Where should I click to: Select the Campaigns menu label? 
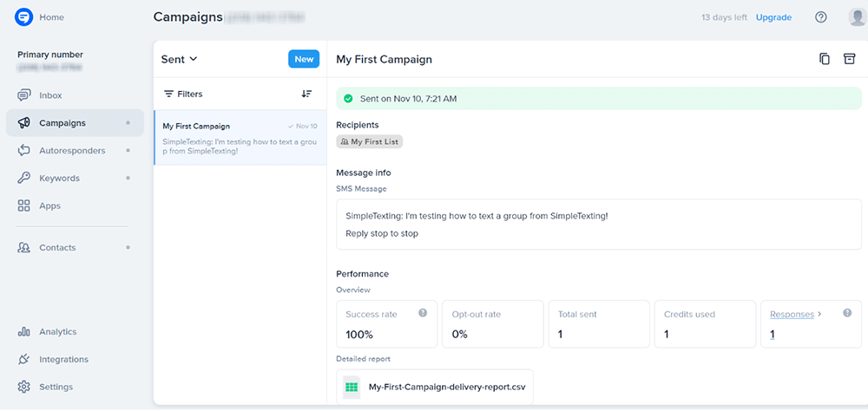62,123
